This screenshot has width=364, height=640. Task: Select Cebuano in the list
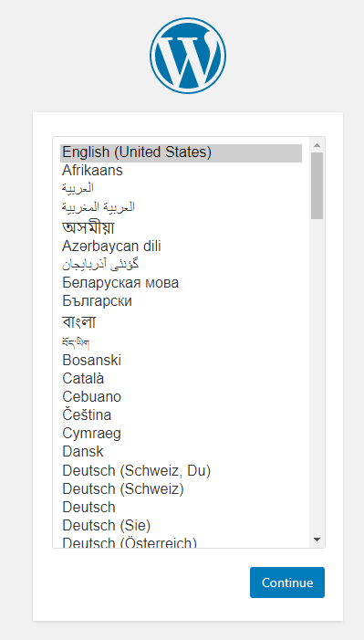point(182,397)
